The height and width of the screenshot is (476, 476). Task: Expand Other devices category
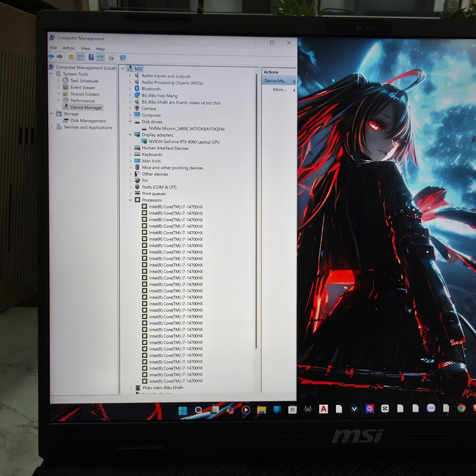pyautogui.click(x=130, y=174)
